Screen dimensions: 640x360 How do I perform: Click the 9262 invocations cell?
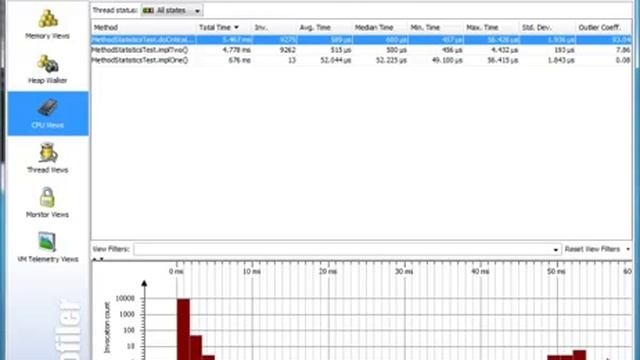(287, 50)
